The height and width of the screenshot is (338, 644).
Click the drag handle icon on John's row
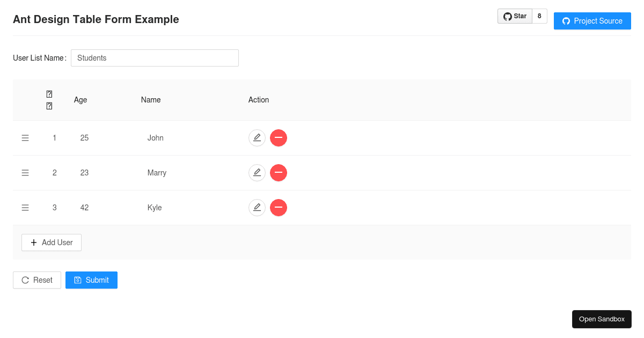25,138
